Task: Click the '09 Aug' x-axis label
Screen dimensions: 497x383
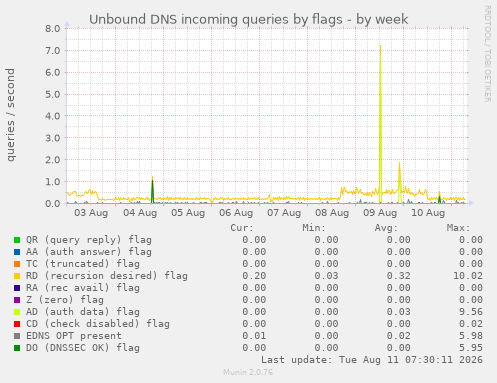Action: (x=380, y=213)
